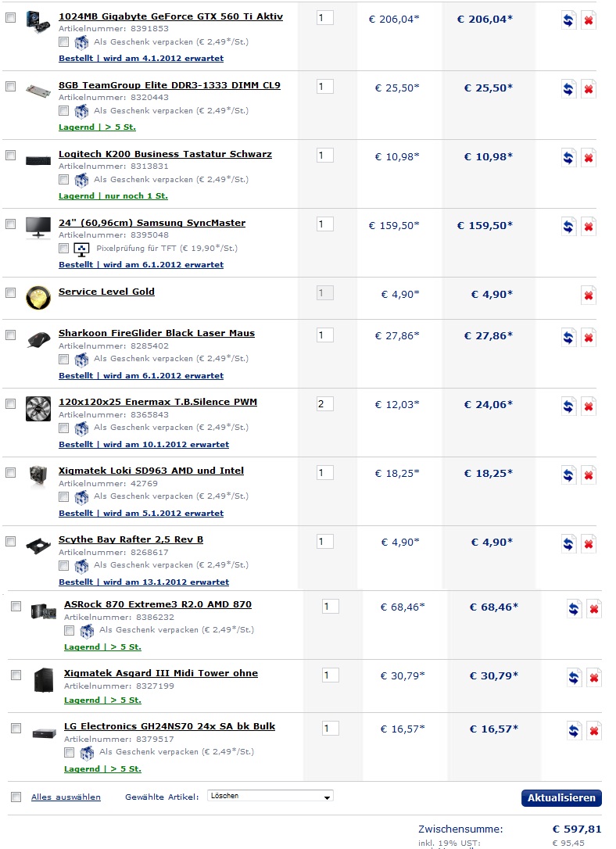This screenshot has width=616, height=849.
Task: Tick gift wrap option for TeamGroup Elite RAM
Action: click(x=64, y=110)
